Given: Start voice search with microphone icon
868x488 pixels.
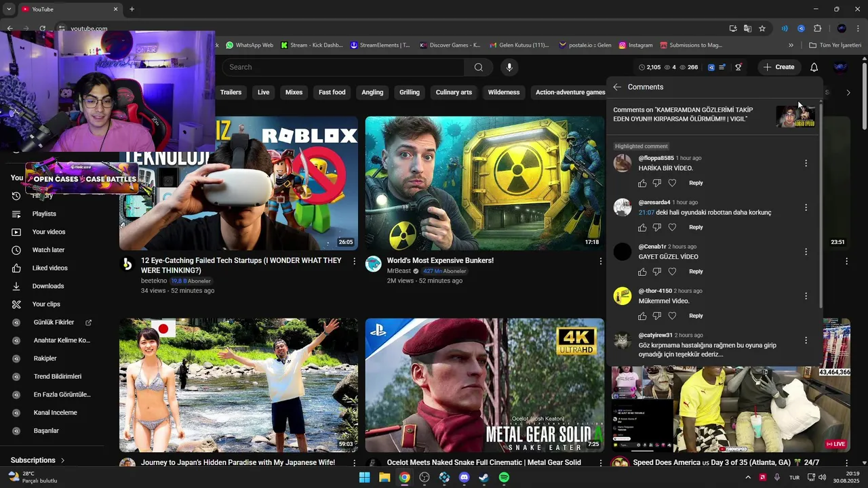Looking at the screenshot, I should click(509, 67).
